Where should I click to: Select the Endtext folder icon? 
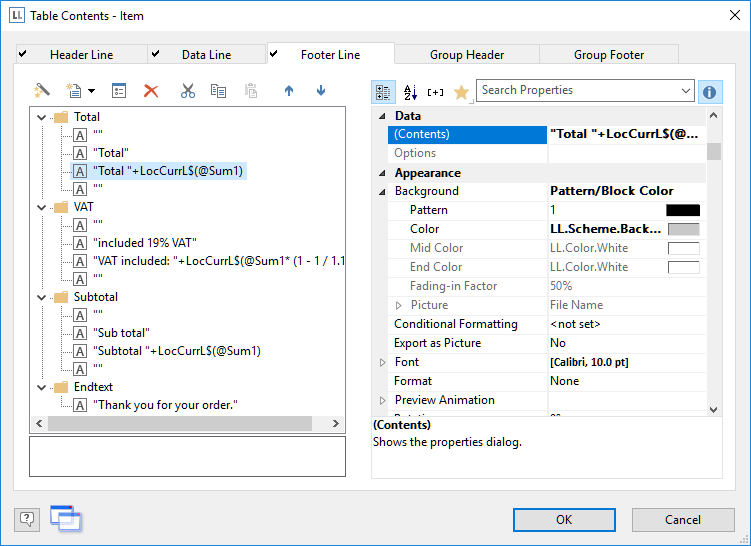click(61, 387)
